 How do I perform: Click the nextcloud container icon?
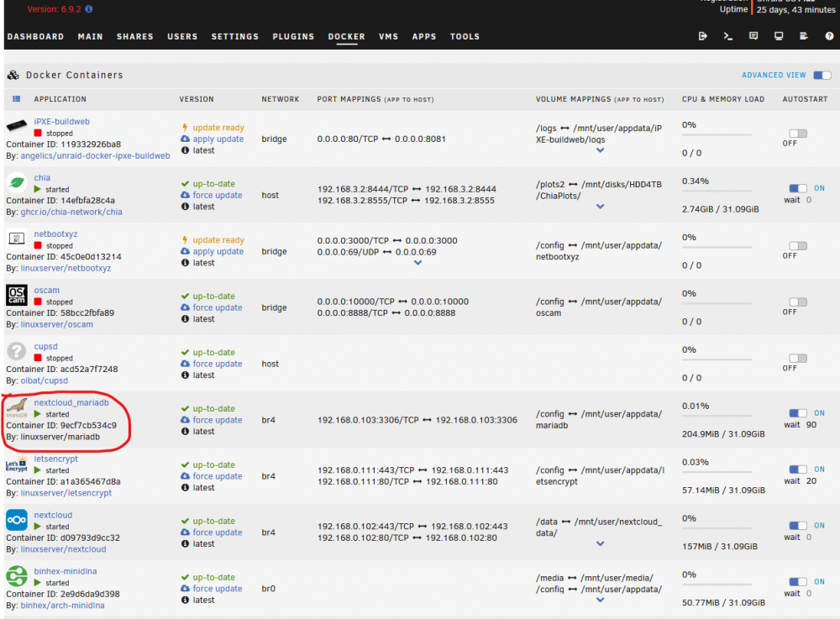tap(17, 520)
